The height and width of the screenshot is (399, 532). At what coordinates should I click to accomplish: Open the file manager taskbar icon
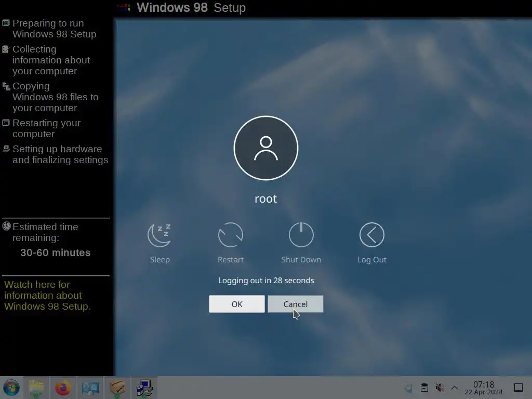[x=36, y=388]
